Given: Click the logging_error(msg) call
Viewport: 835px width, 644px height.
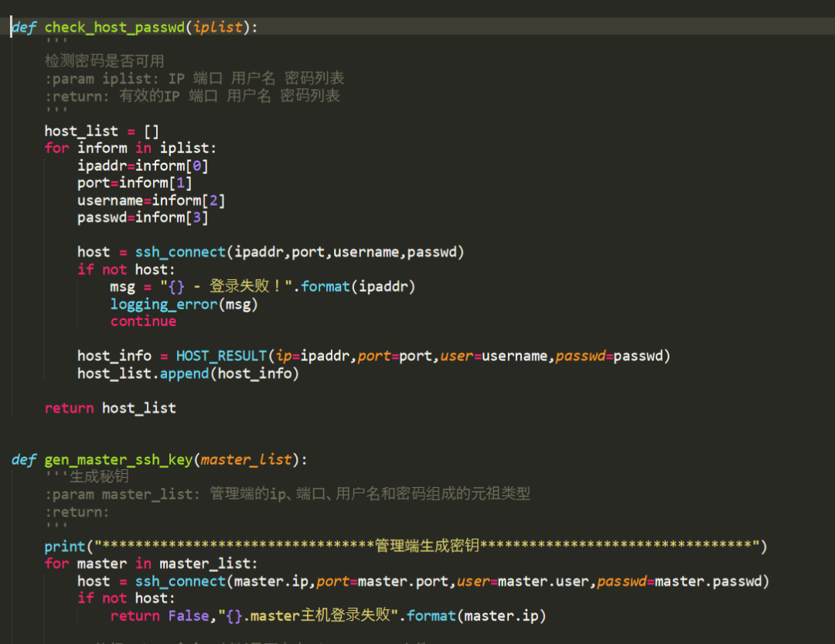Looking at the screenshot, I should tap(184, 304).
